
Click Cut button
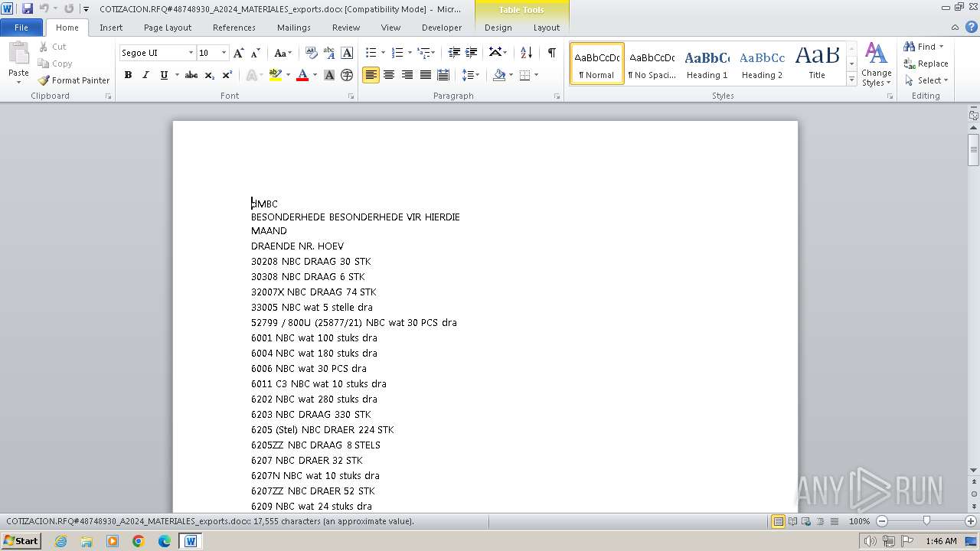coord(53,47)
